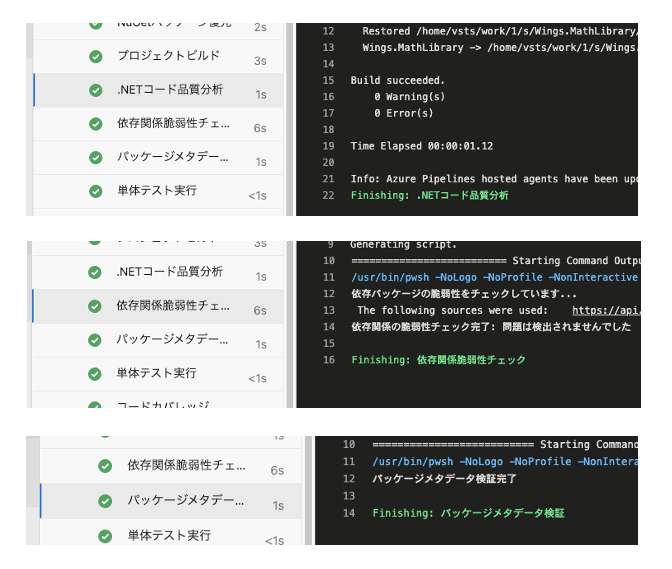Click the check icon of 単体テスト実行 in top panel

point(95,191)
